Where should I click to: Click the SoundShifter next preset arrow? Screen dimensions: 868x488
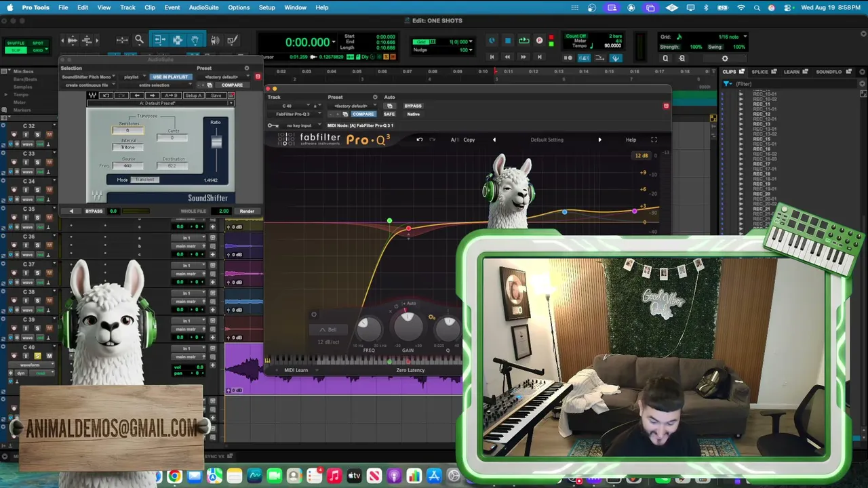tap(151, 96)
